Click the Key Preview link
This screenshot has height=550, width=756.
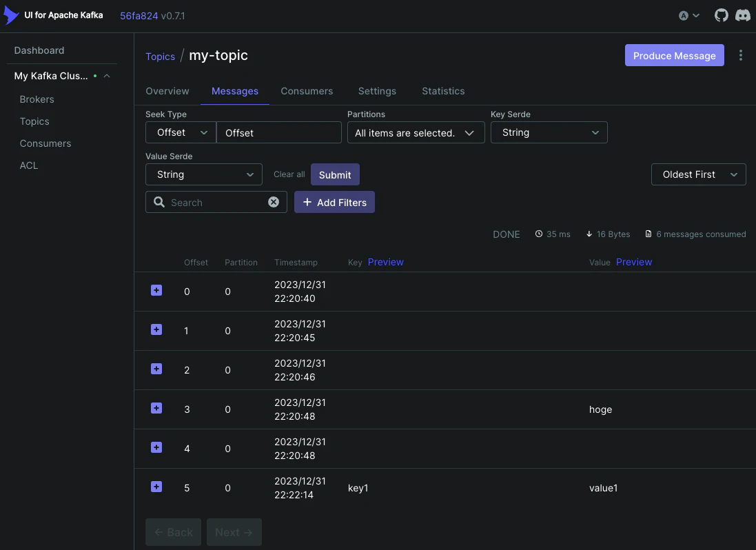click(x=385, y=262)
